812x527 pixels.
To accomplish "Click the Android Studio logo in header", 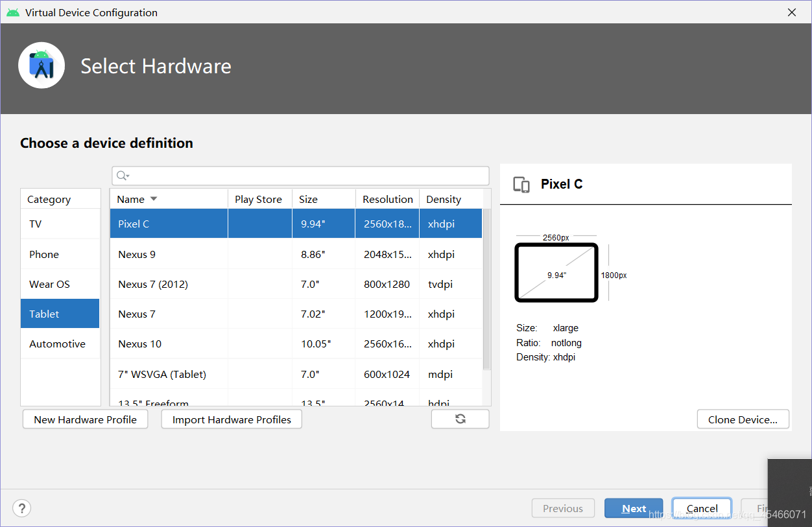I will click(42, 65).
